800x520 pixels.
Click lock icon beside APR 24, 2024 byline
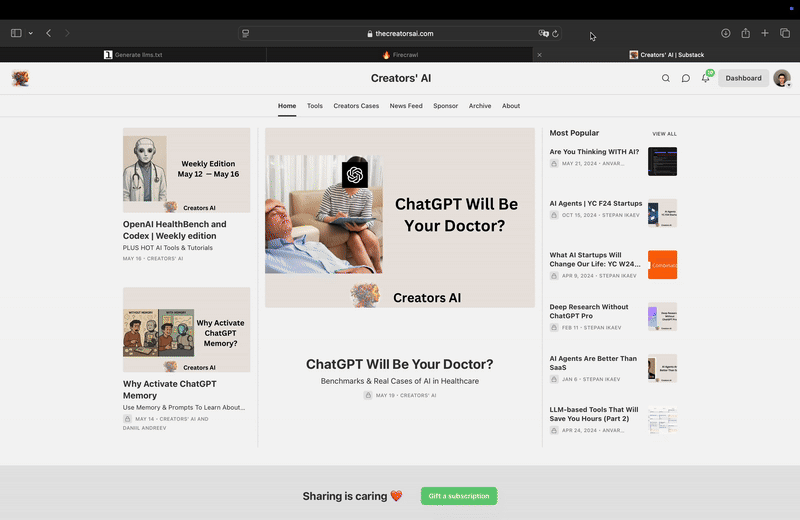554,430
